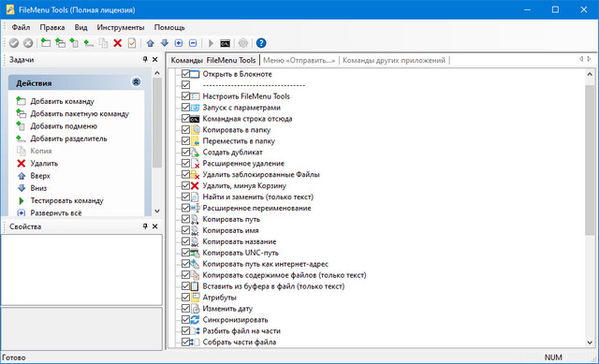Uncheck Расширенное переименование checkbox
The width and height of the screenshot is (599, 364).
pyautogui.click(x=185, y=208)
